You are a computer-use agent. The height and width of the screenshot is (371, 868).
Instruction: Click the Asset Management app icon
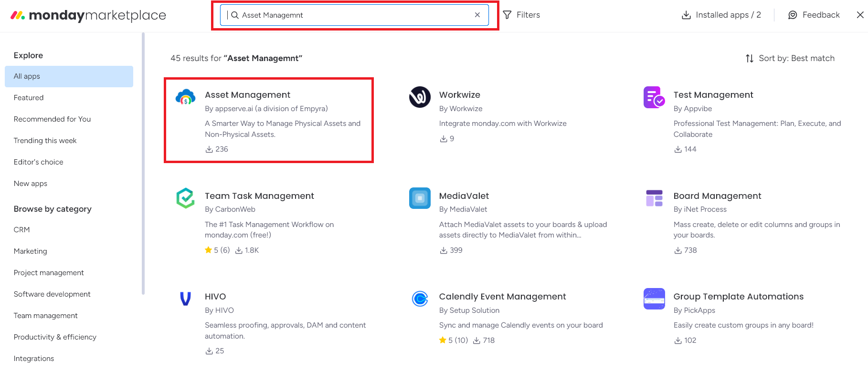pos(185,97)
